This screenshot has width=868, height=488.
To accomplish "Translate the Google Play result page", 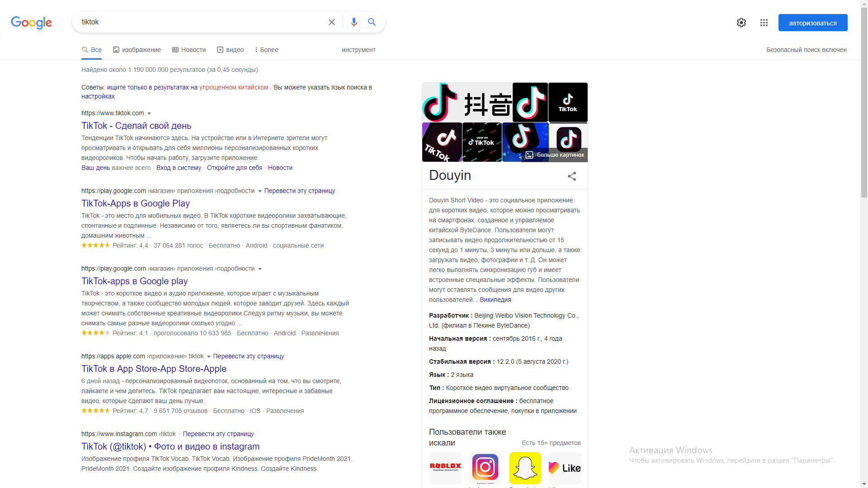I will click(x=300, y=191).
